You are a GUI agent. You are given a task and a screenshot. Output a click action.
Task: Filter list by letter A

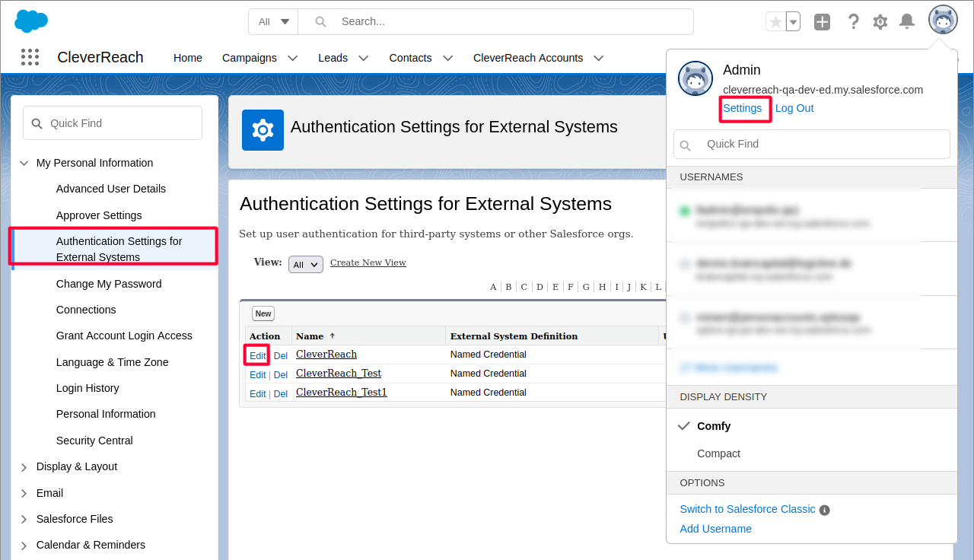tap(493, 287)
